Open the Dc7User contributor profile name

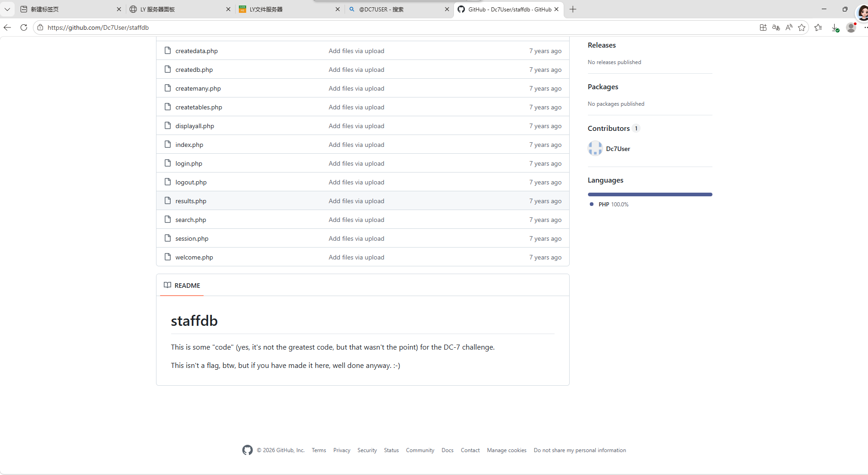coord(618,149)
